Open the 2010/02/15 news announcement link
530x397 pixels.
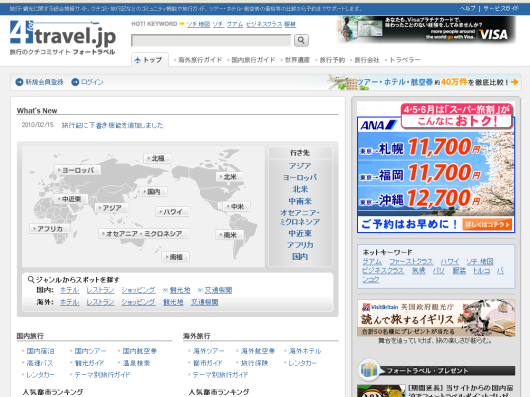112,125
